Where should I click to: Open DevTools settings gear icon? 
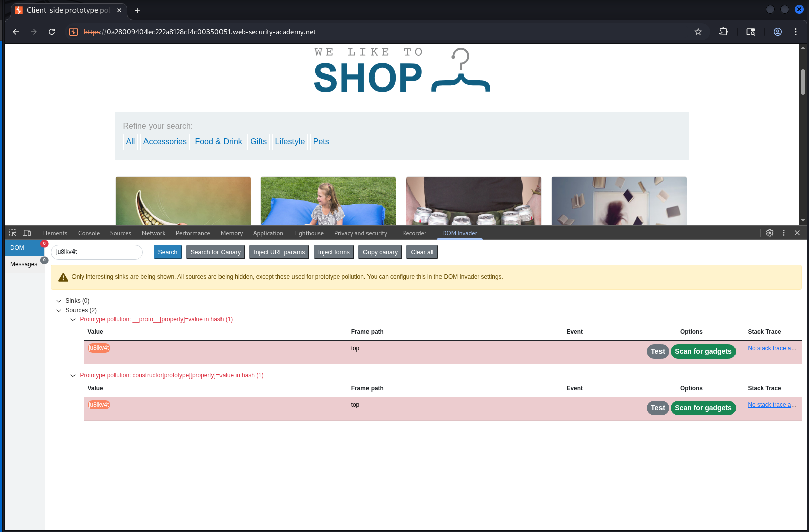click(769, 233)
